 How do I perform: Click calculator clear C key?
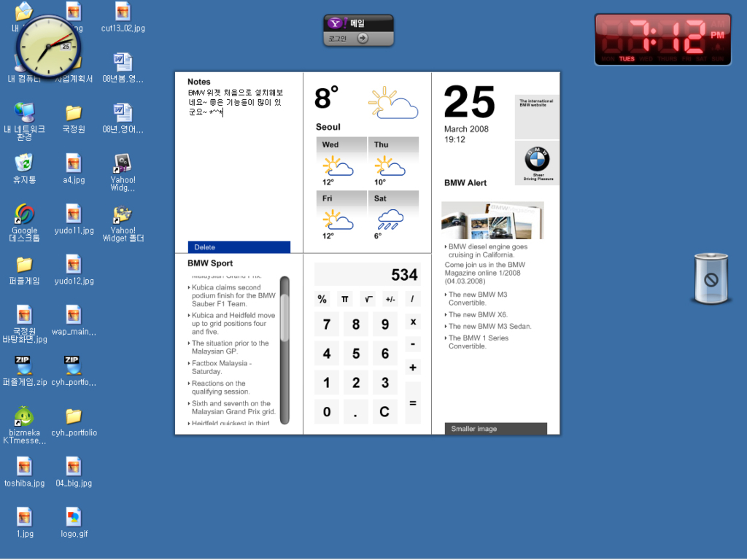[x=384, y=412]
